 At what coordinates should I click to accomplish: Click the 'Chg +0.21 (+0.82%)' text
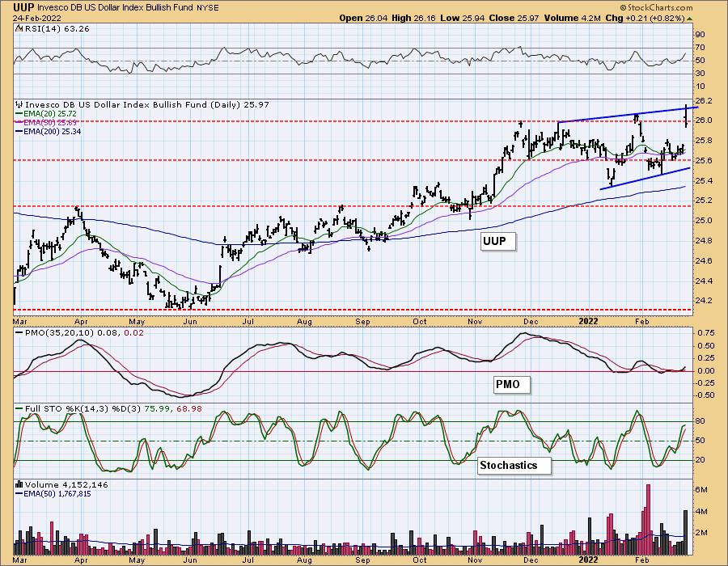coord(645,18)
